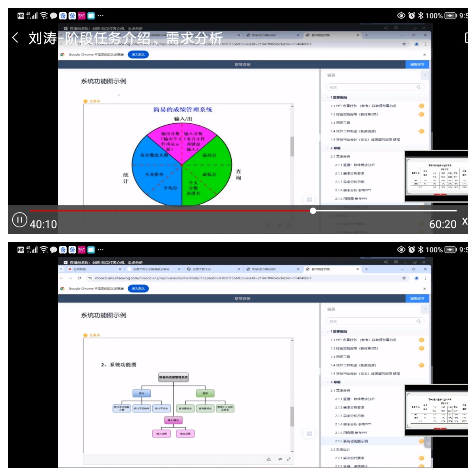Click the lower '编辑章节' button
Viewport: 476px width, 476px height.
[x=417, y=298]
